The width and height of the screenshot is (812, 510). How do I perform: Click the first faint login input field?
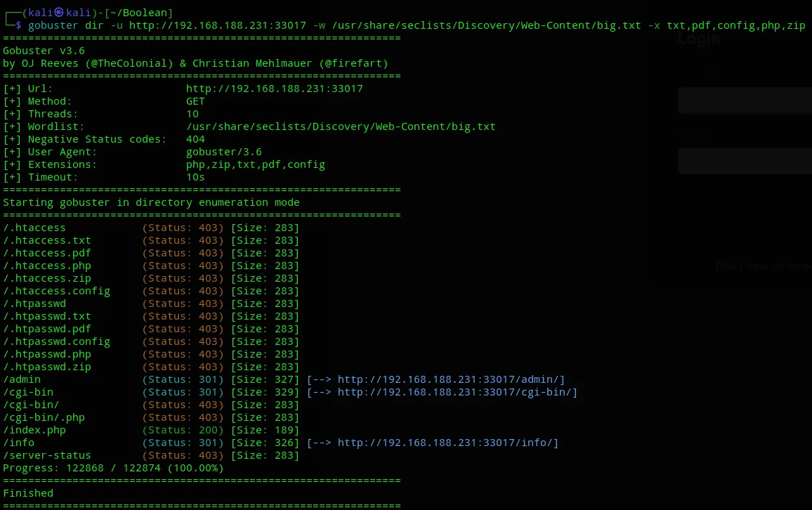tap(745, 100)
